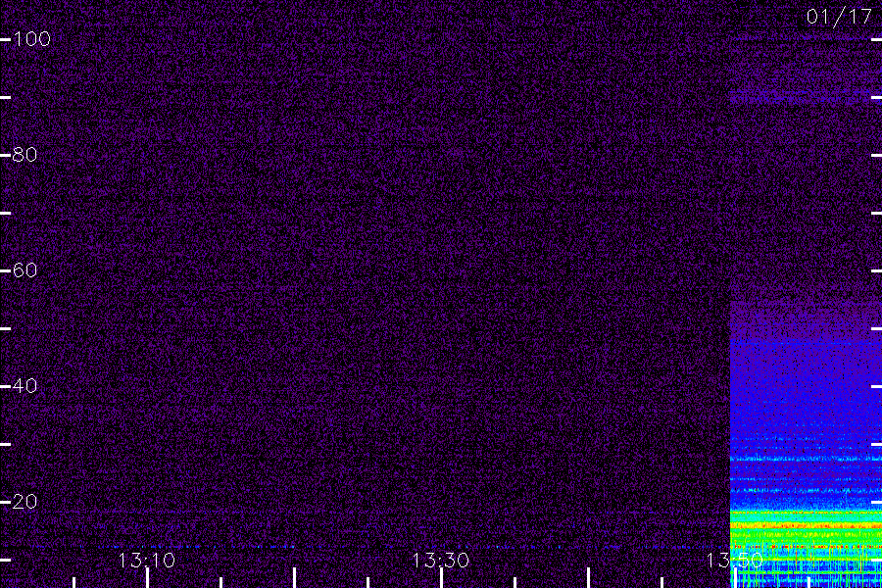Click the 13:30 time label
The image size is (882, 588).
(440, 561)
